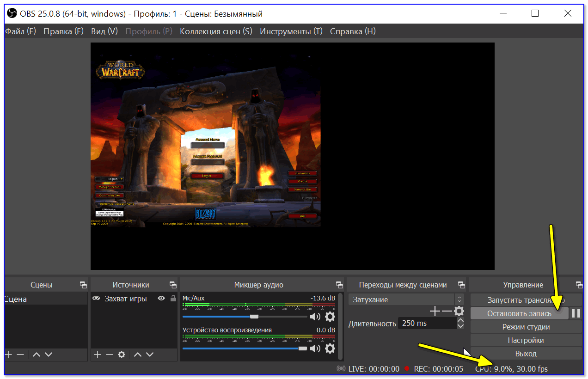Image resolution: width=588 pixels, height=379 pixels.
Task: Move scene down with arrow icon
Action: (x=48, y=355)
